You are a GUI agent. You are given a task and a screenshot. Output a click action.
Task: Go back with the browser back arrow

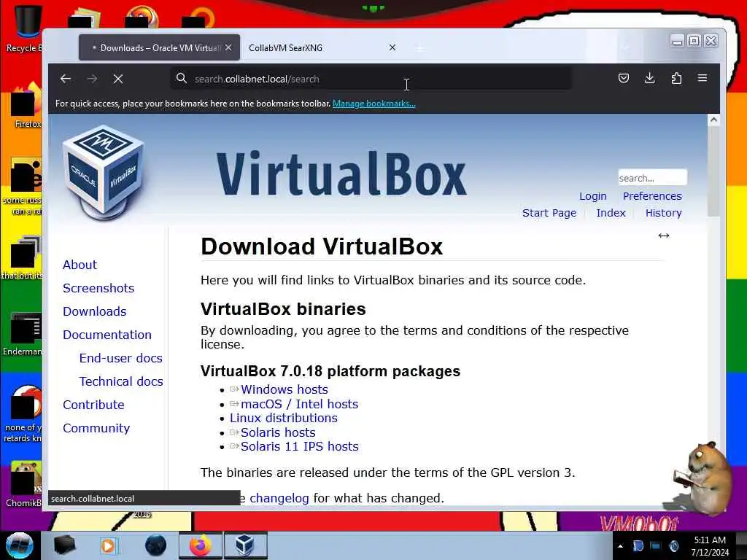[x=66, y=79]
